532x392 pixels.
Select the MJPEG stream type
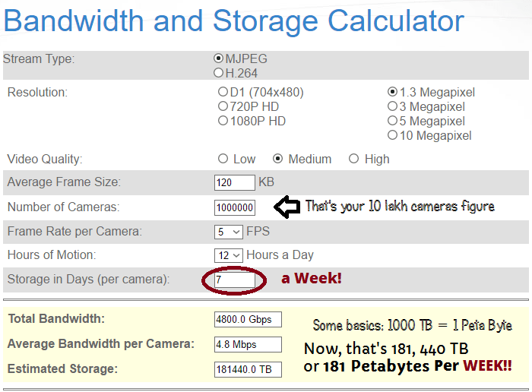pos(219,58)
